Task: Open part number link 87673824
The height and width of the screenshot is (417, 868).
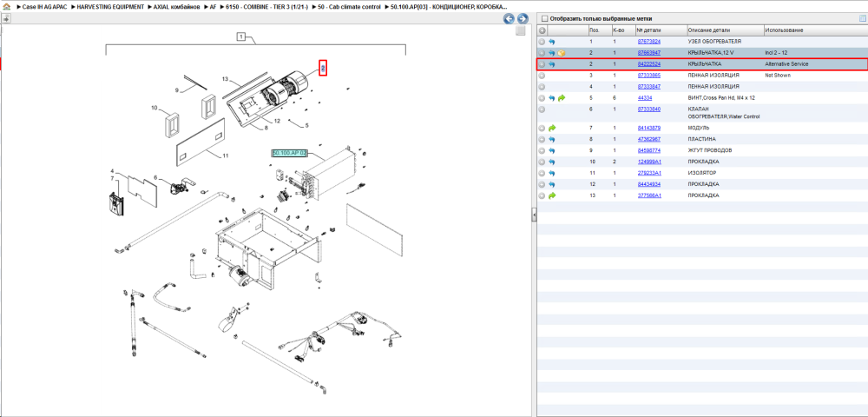Action: [x=648, y=42]
